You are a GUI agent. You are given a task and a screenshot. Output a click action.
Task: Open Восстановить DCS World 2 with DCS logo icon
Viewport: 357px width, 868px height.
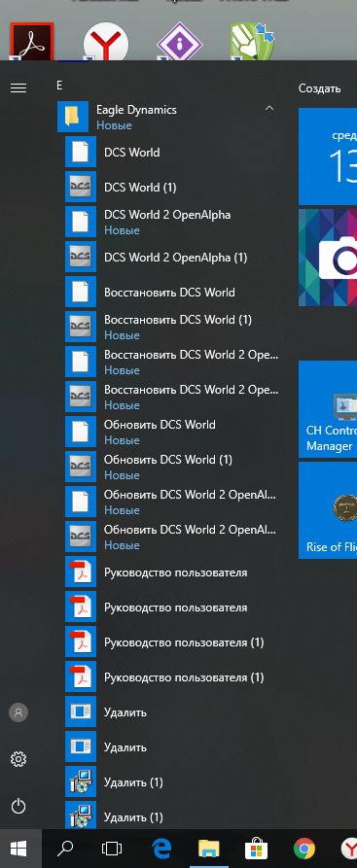coord(172,397)
